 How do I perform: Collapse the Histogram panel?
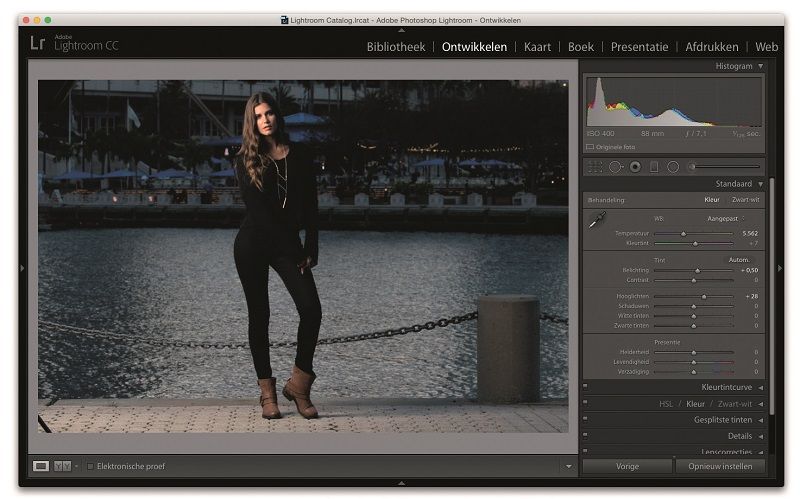pyautogui.click(x=760, y=66)
